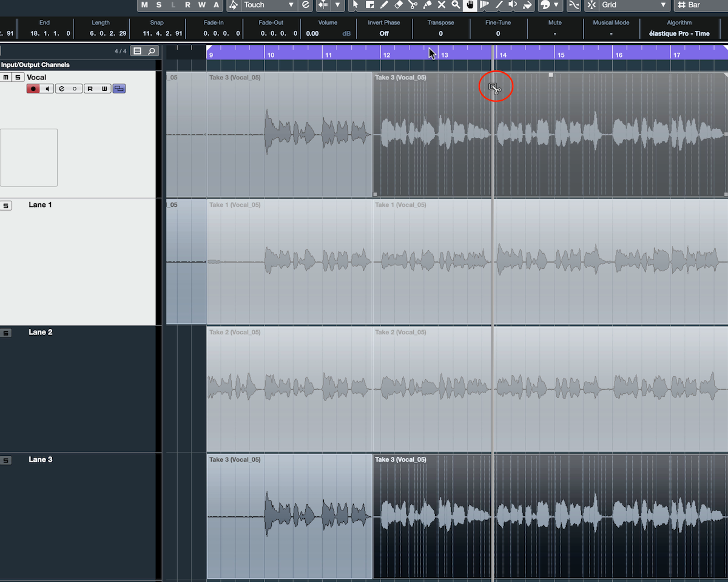Open the track visibility list icon
Viewport: 728px width, 582px height.
138,51
